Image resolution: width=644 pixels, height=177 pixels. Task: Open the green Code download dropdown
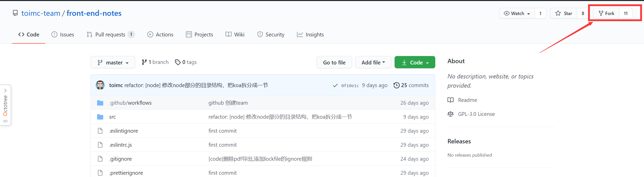[415, 62]
